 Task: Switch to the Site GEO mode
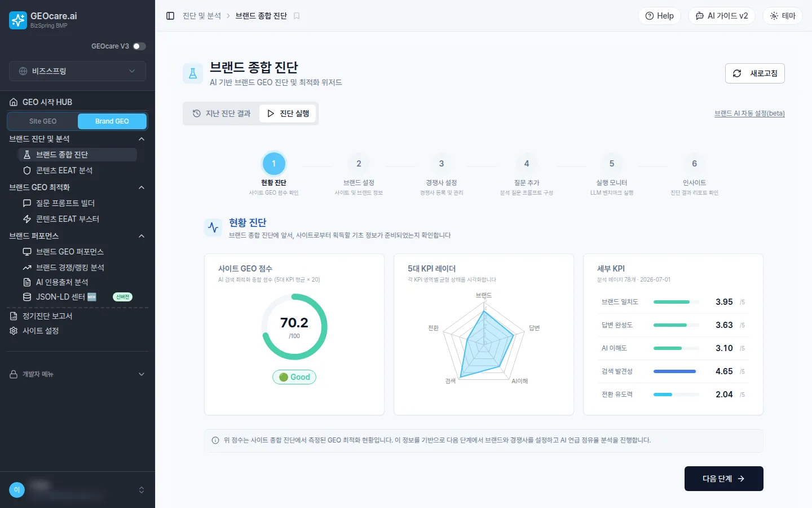[x=43, y=121]
